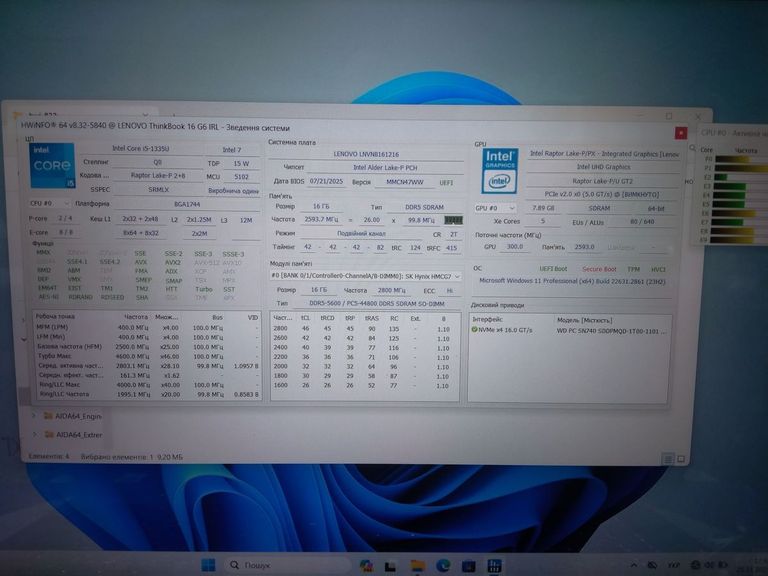Click the GPU memory 7.89 GB value
Image resolution: width=768 pixels, height=576 pixels.
tap(543, 208)
